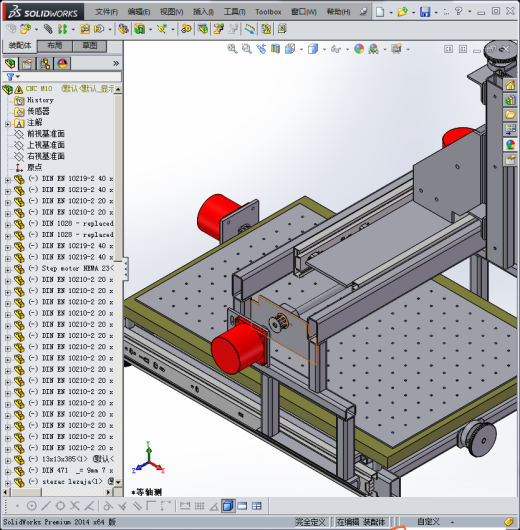Expand the Step motor NEMA 23 component
The image size is (520, 530).
[x=8, y=269]
